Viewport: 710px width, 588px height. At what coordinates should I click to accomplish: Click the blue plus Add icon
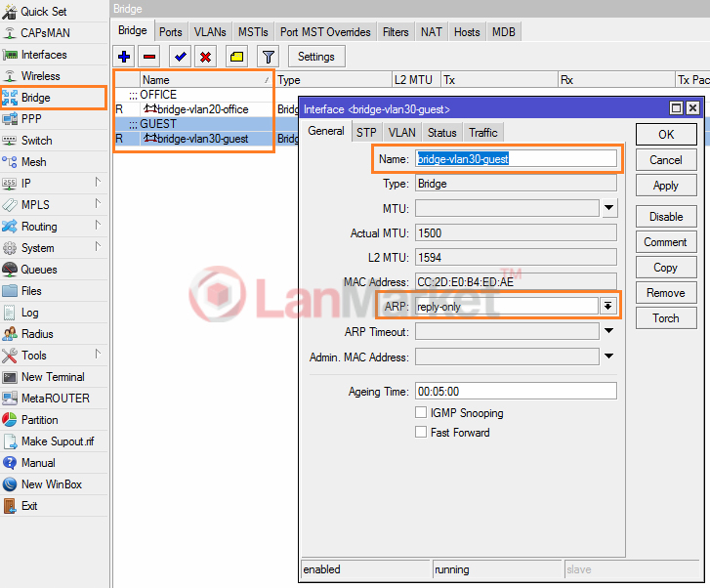124,57
